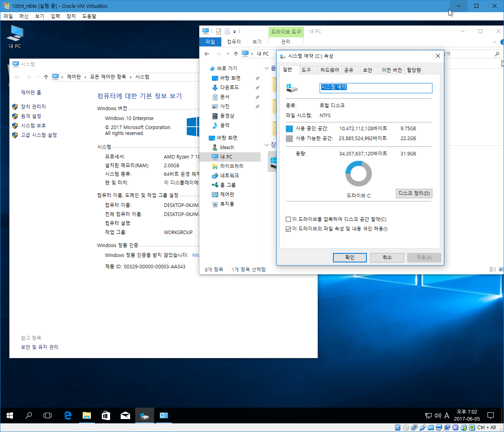The image size is (504, 432).
Task: Select 휴지통 in navigation pane
Action: tap(227, 204)
